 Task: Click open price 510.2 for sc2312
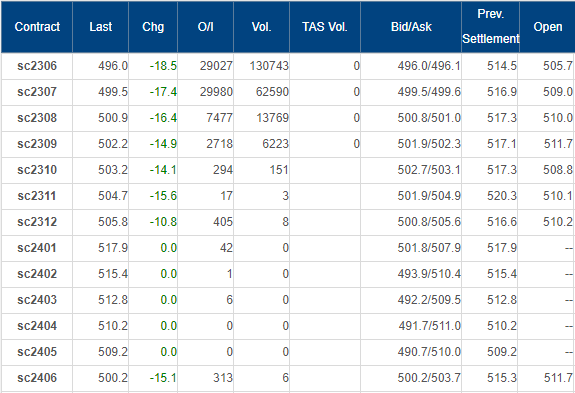558,222
